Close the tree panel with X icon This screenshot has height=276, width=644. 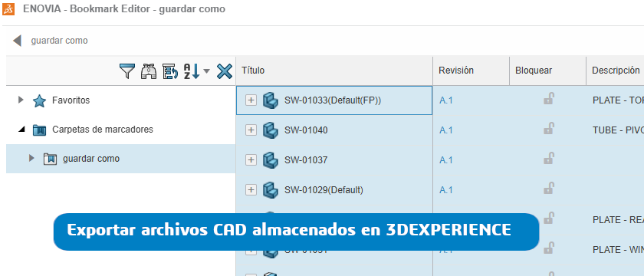225,71
